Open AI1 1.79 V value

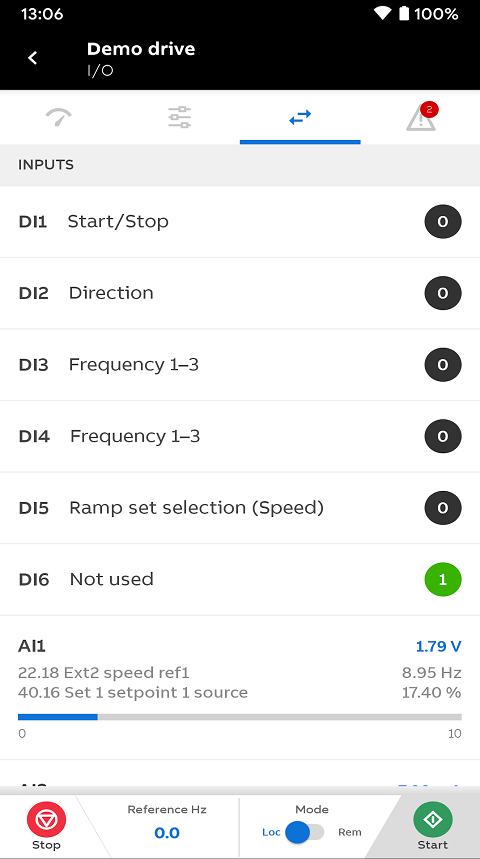[438, 646]
